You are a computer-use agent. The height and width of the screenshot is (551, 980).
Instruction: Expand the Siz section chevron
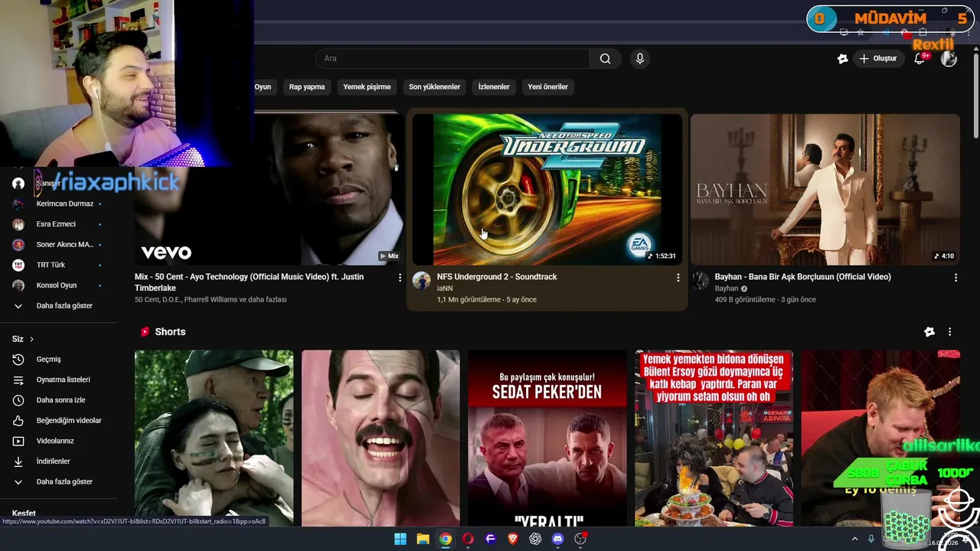(x=31, y=339)
